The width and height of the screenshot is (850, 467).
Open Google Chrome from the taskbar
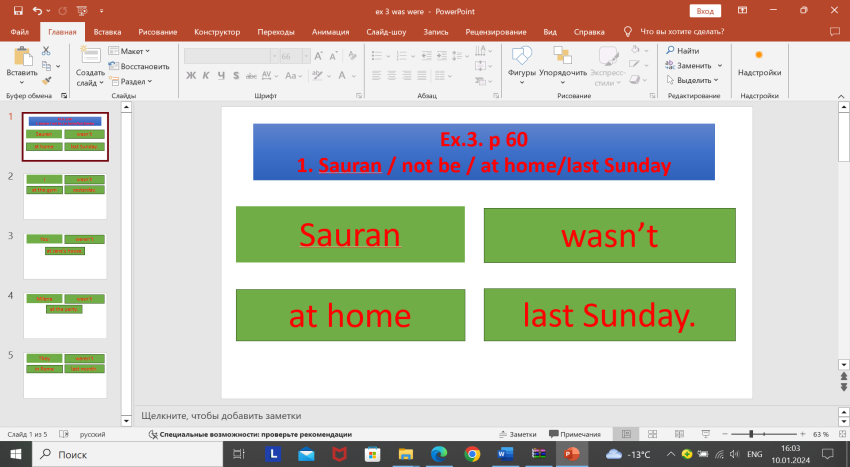pos(472,454)
